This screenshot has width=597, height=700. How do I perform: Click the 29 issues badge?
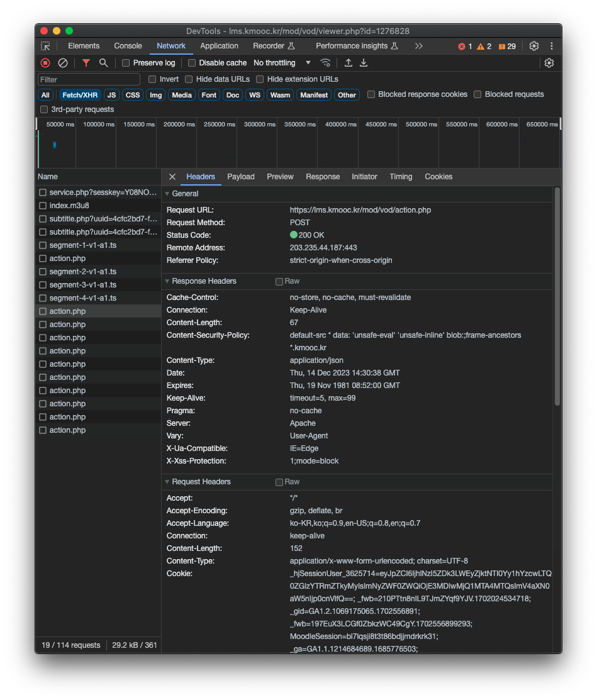(x=507, y=47)
